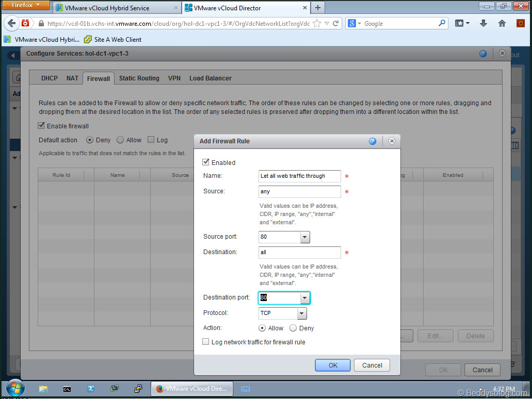Bookmark page with the star icon
This screenshot has width=532, height=399.
316,23
